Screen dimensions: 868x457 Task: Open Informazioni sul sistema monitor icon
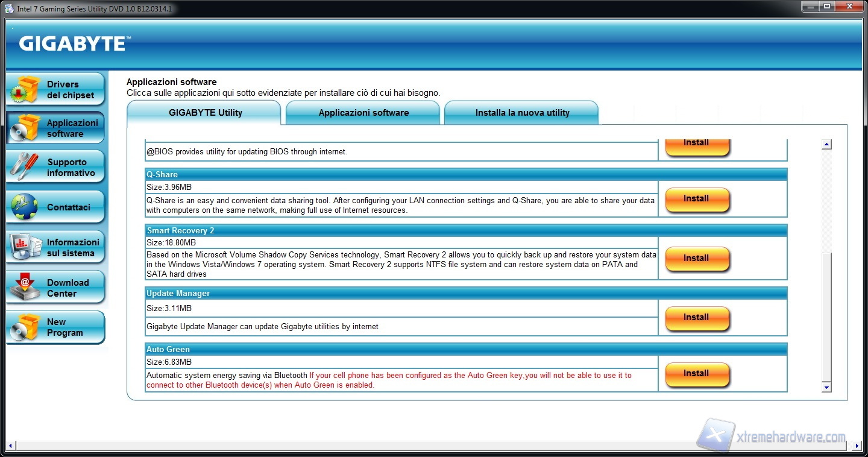[25, 247]
